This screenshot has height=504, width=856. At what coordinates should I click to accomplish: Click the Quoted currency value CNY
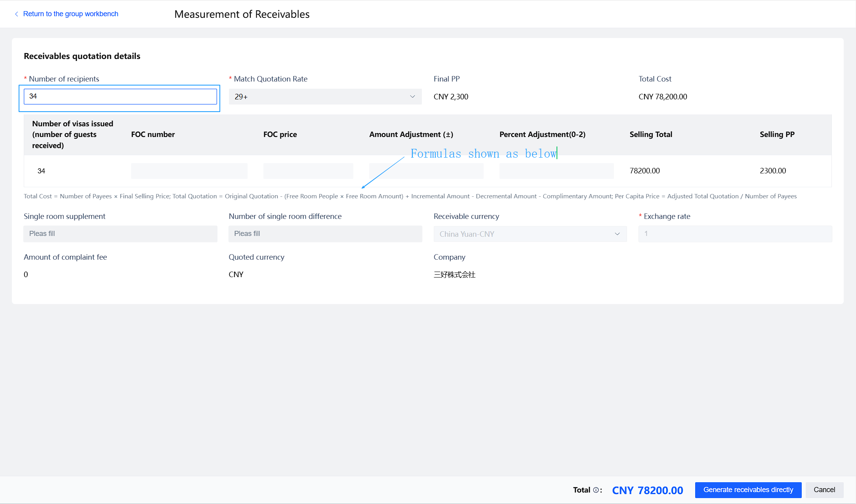point(236,274)
